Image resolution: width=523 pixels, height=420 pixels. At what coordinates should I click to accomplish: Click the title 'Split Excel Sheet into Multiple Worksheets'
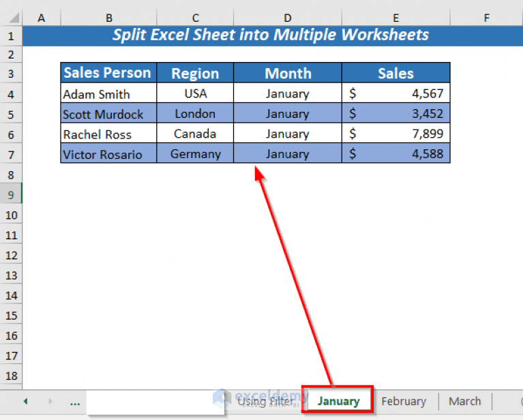click(271, 35)
